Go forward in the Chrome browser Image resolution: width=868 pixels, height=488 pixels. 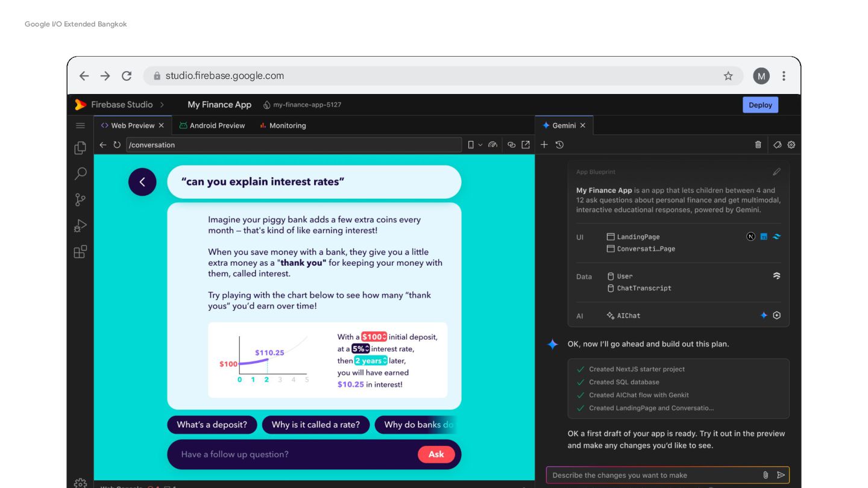pyautogui.click(x=105, y=76)
